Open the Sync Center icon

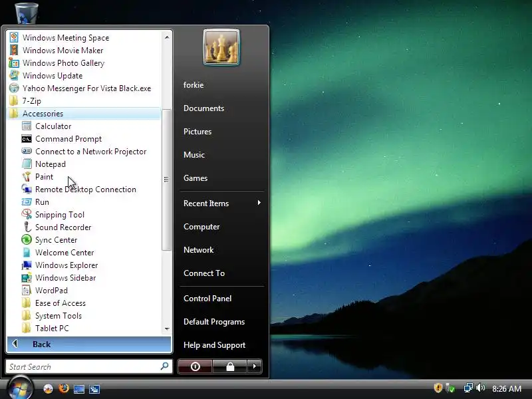tap(27, 240)
